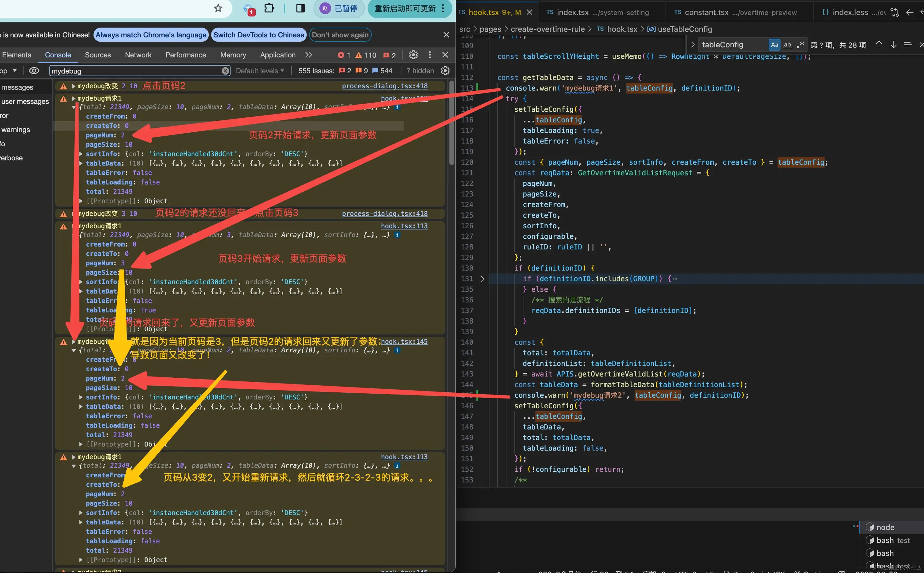The width and height of the screenshot is (924, 573).
Task: Open DevTools settings gear icon
Action: click(413, 55)
